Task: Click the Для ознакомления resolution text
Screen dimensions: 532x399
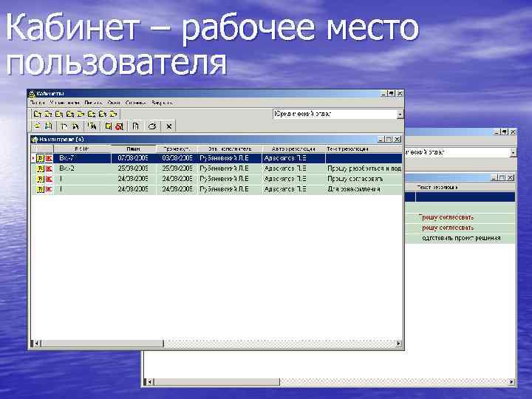Action: (353, 189)
